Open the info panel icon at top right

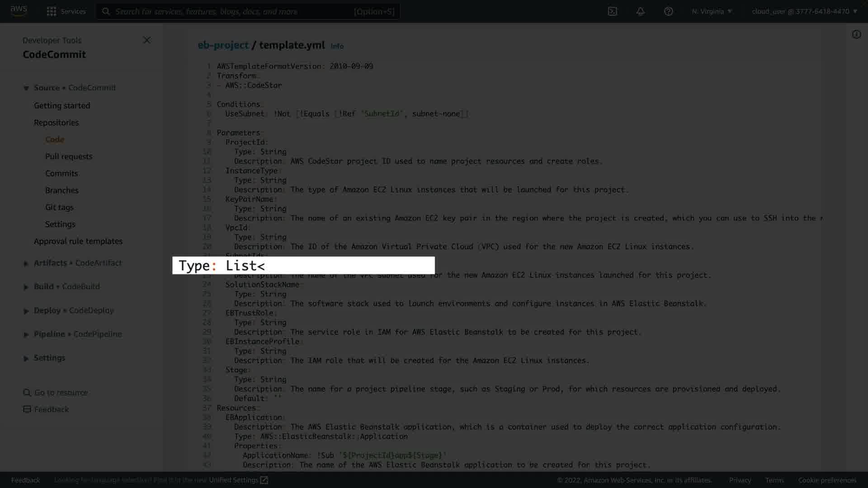tap(856, 34)
